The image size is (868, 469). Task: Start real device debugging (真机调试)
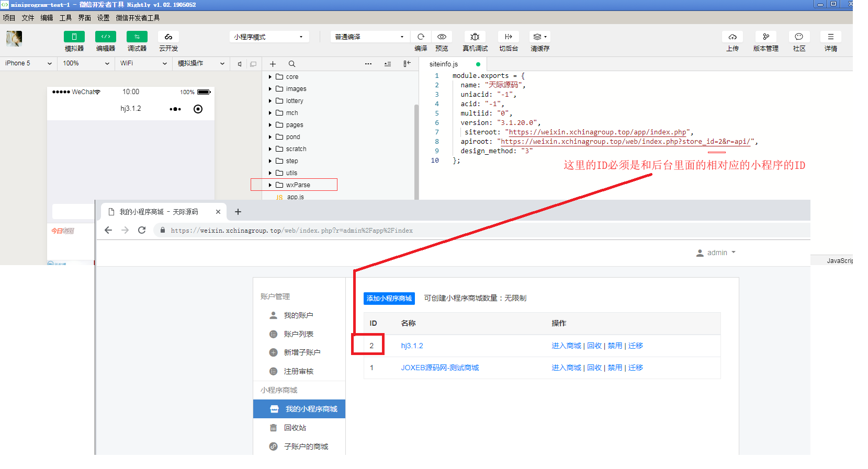pos(475,37)
